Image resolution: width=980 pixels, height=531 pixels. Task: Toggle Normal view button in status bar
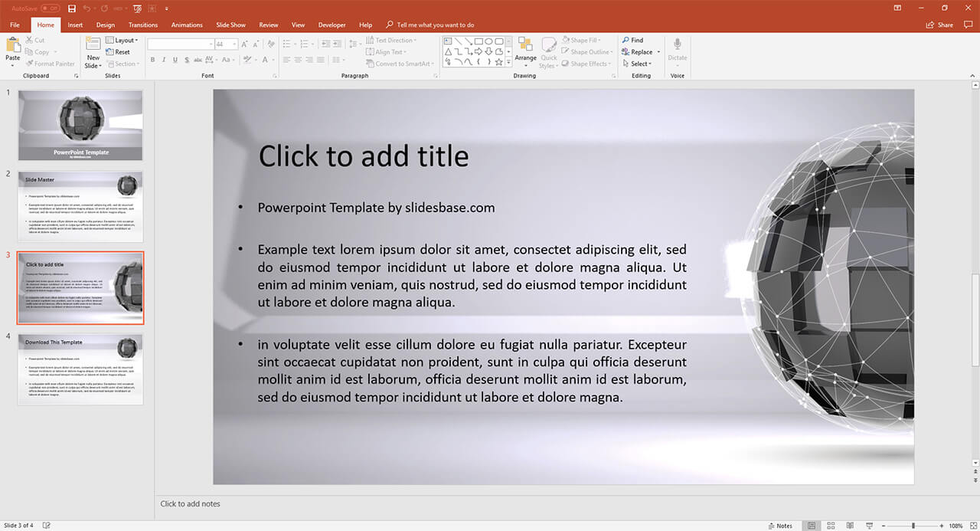(812, 526)
